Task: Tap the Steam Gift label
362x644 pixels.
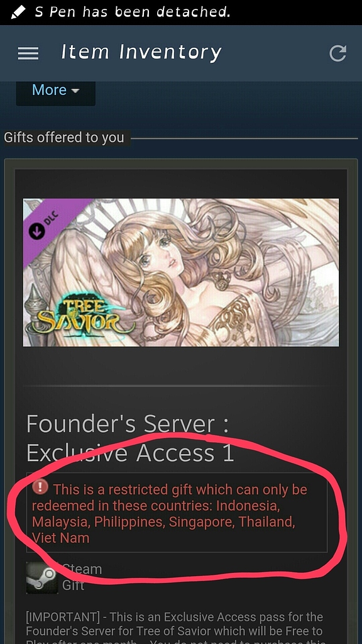Action: [x=82, y=577]
